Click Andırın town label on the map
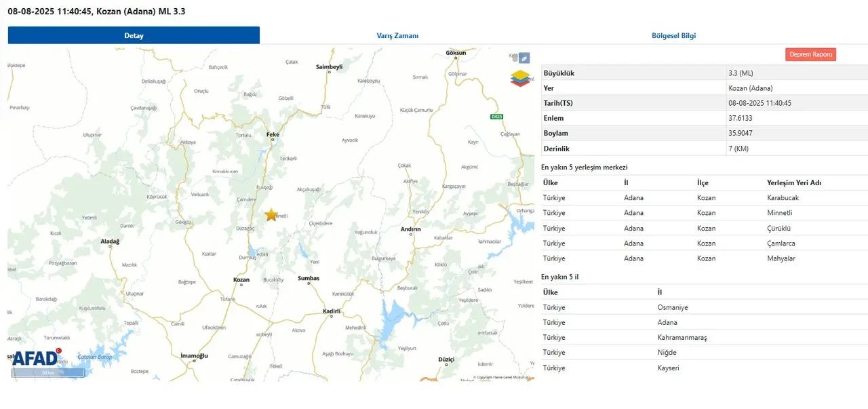This screenshot has width=868, height=409. [410, 229]
